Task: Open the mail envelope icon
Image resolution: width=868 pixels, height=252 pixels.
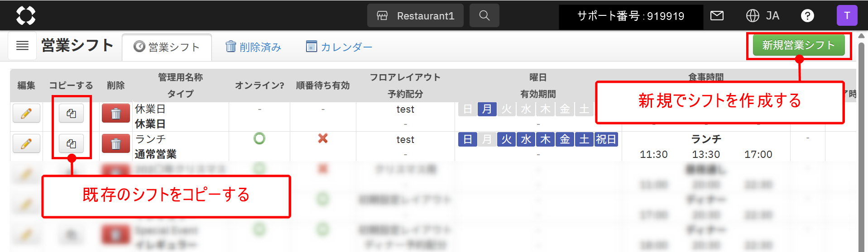Action: pyautogui.click(x=717, y=16)
